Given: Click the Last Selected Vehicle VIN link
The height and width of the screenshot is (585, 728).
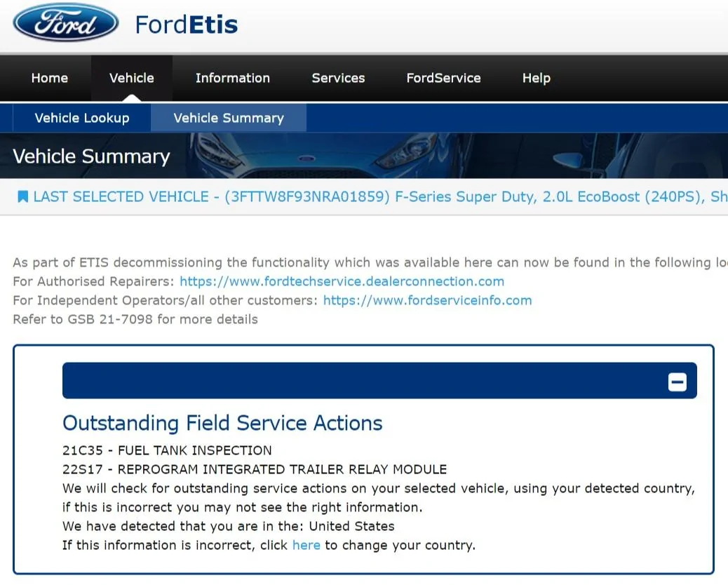Looking at the screenshot, I should pos(380,197).
